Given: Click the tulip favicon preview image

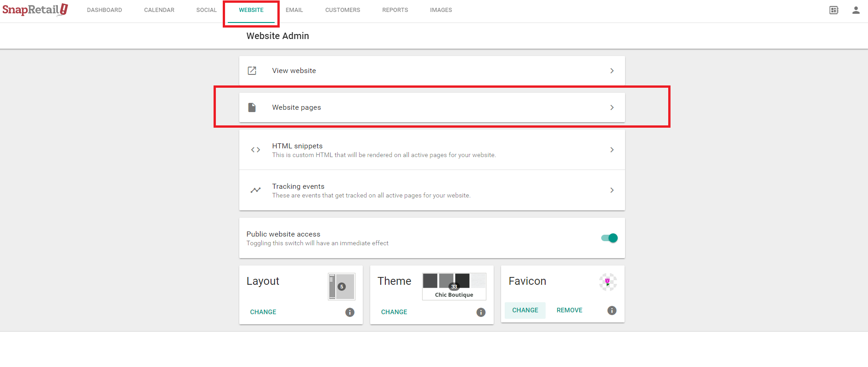Looking at the screenshot, I should (x=608, y=282).
